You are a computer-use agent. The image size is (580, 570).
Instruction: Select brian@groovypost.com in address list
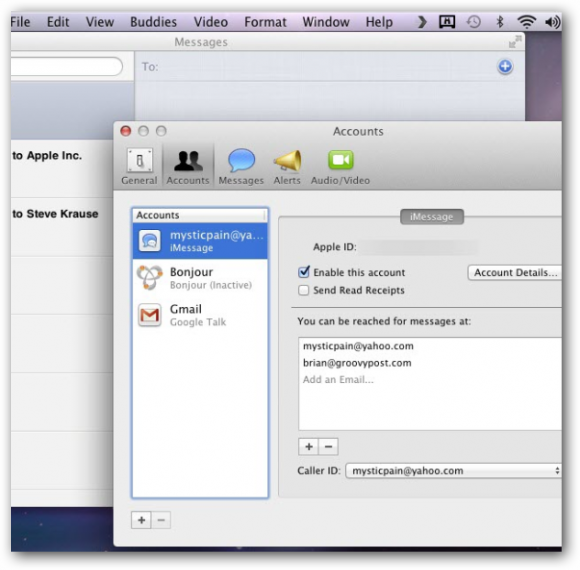point(357,363)
